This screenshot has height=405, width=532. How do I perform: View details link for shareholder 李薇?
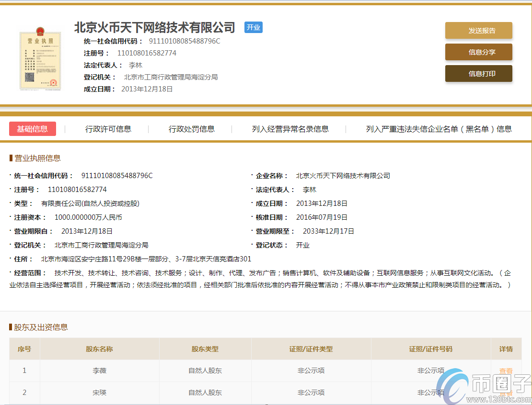[506, 371]
